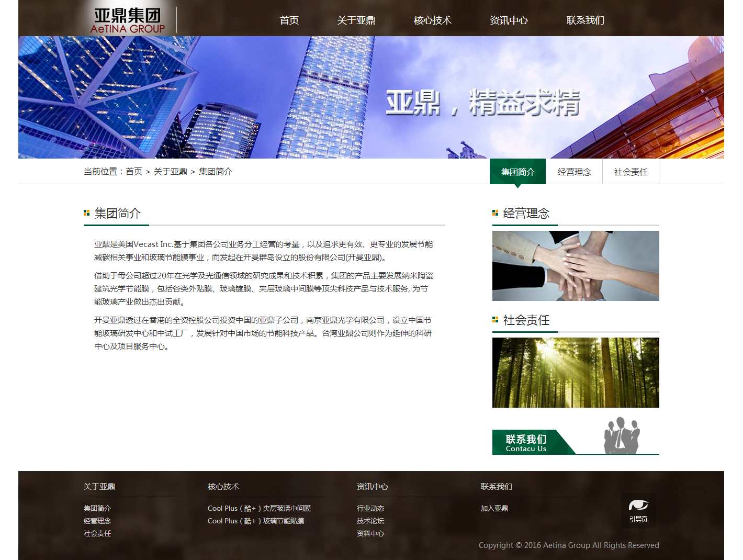
Task: Click paragraph starting 借助于母公司超过20年
Action: 264,289
